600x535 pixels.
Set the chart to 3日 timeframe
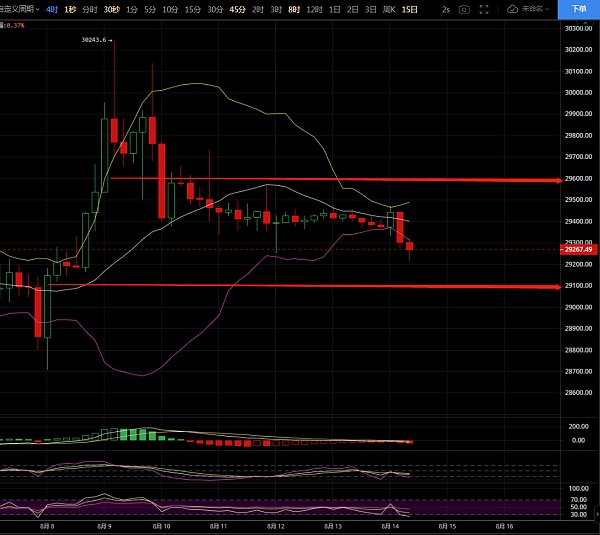click(x=370, y=10)
